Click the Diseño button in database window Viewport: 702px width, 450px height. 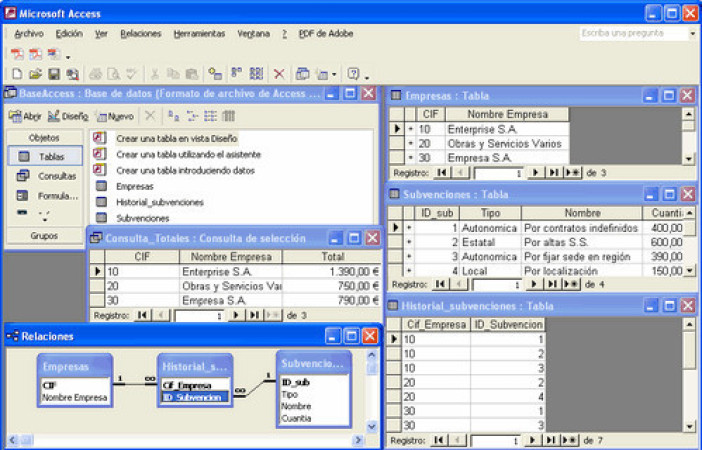tap(68, 116)
